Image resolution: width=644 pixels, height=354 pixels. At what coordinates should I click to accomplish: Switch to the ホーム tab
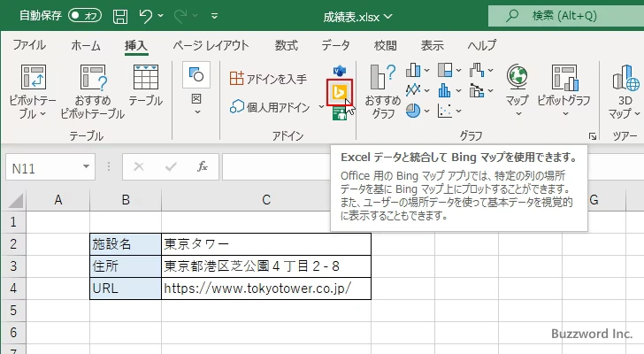pos(86,45)
